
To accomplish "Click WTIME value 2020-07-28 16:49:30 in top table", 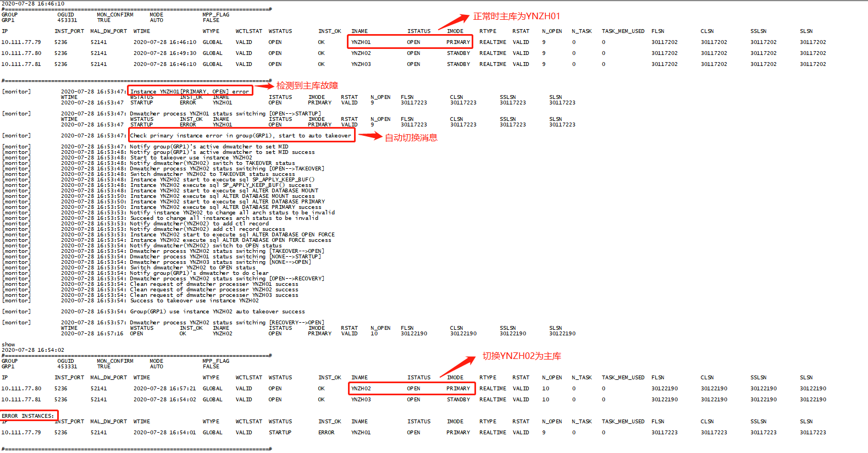I will coord(164,53).
